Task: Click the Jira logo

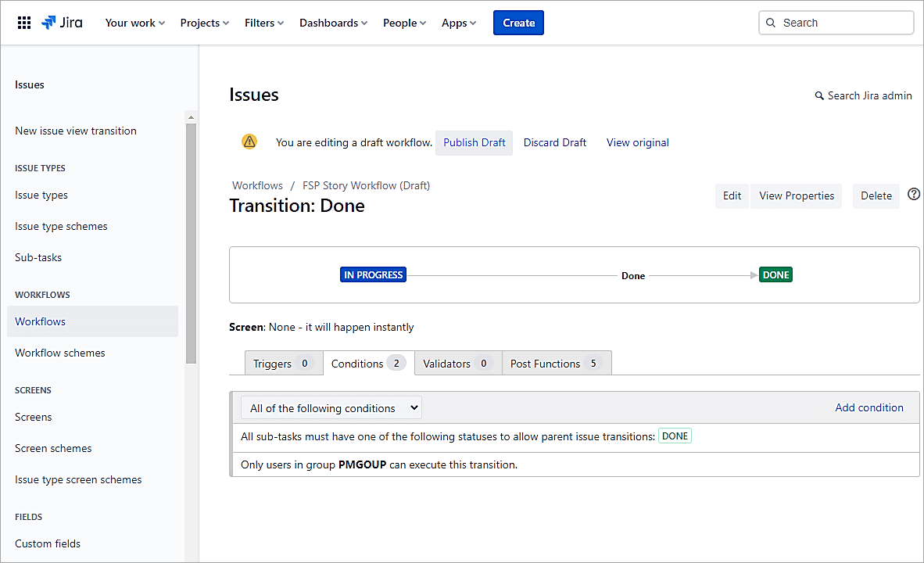Action: pos(63,23)
